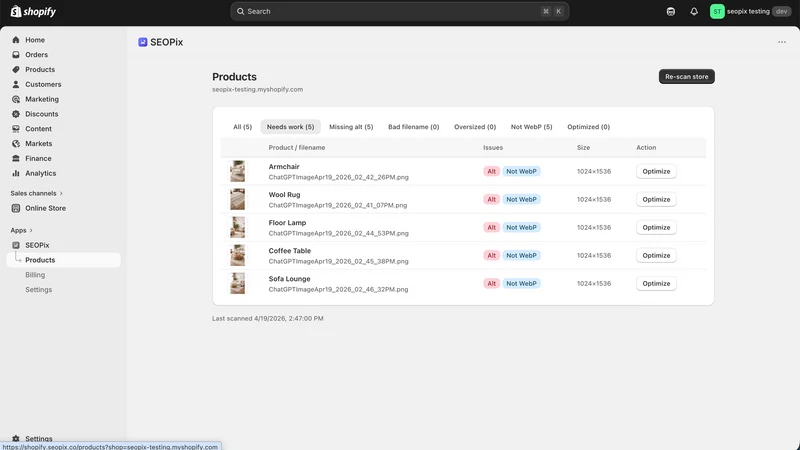This screenshot has height=450, width=800.
Task: Open the seopix testing account menu
Action: (751, 11)
